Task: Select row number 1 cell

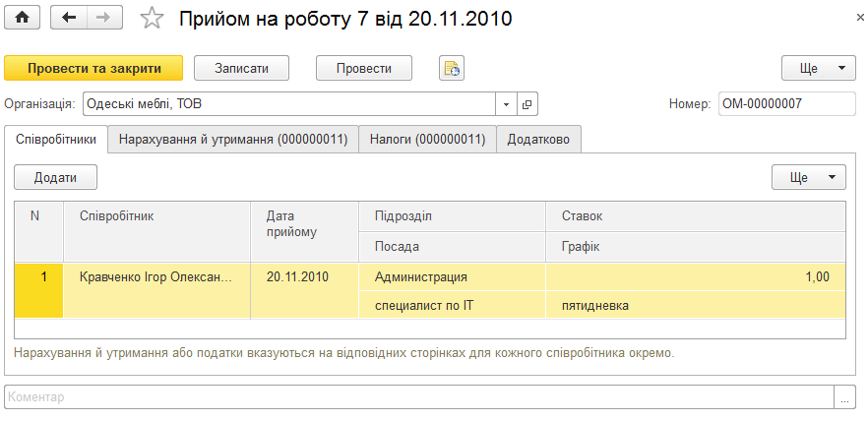Action: tap(38, 291)
